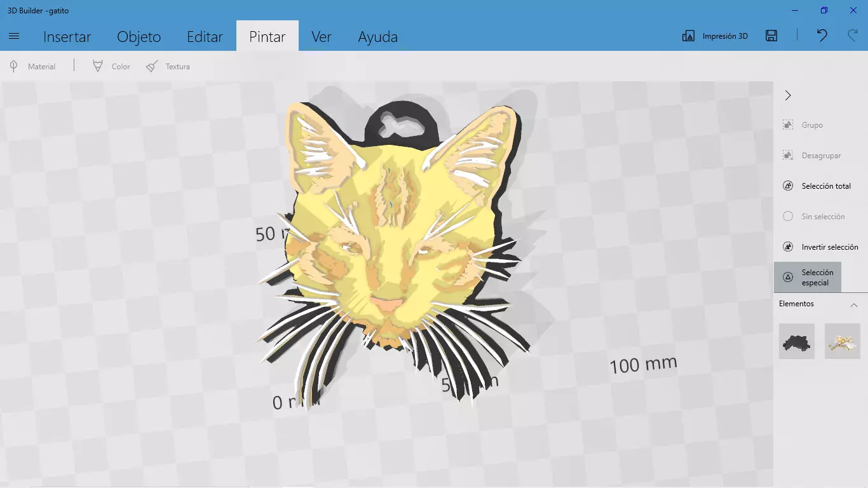Select the yellow cat face element thumbnail

(843, 341)
